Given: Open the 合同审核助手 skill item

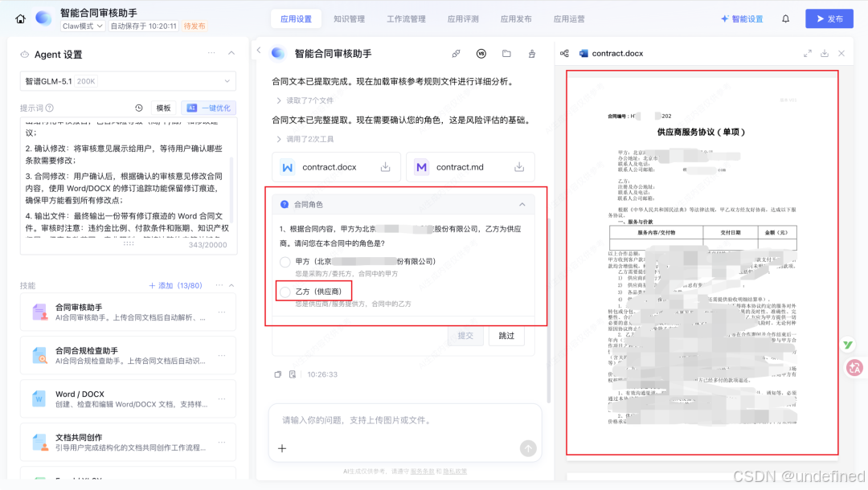Looking at the screenshot, I should [128, 312].
